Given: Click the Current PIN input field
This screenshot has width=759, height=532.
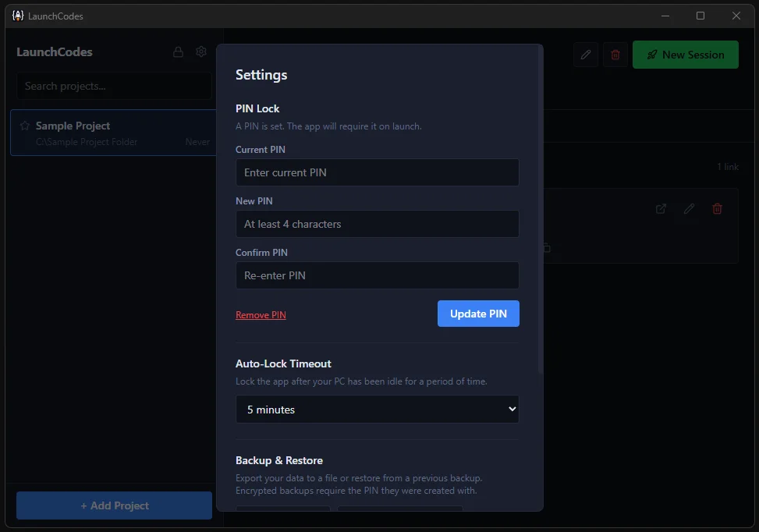Looking at the screenshot, I should 377,172.
